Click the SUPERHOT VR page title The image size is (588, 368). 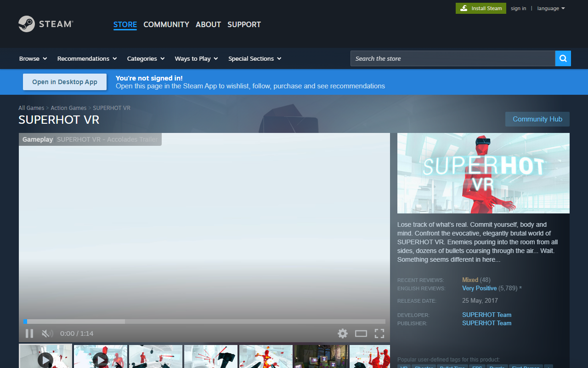tap(59, 120)
